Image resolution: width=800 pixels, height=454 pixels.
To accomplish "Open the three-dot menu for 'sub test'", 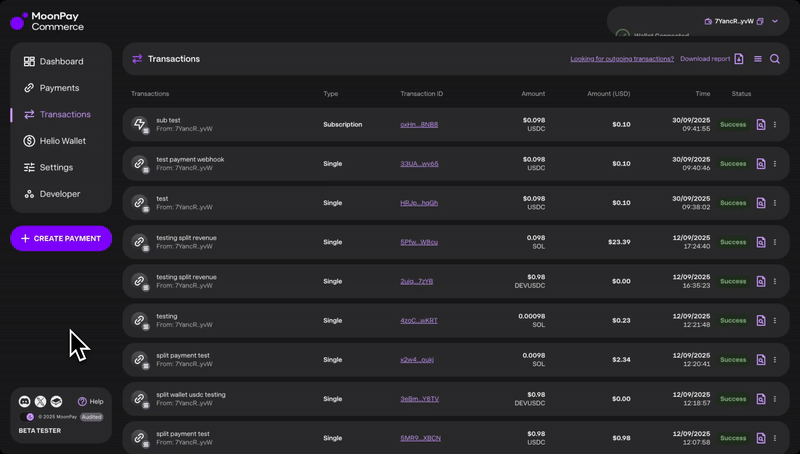I will tap(775, 124).
